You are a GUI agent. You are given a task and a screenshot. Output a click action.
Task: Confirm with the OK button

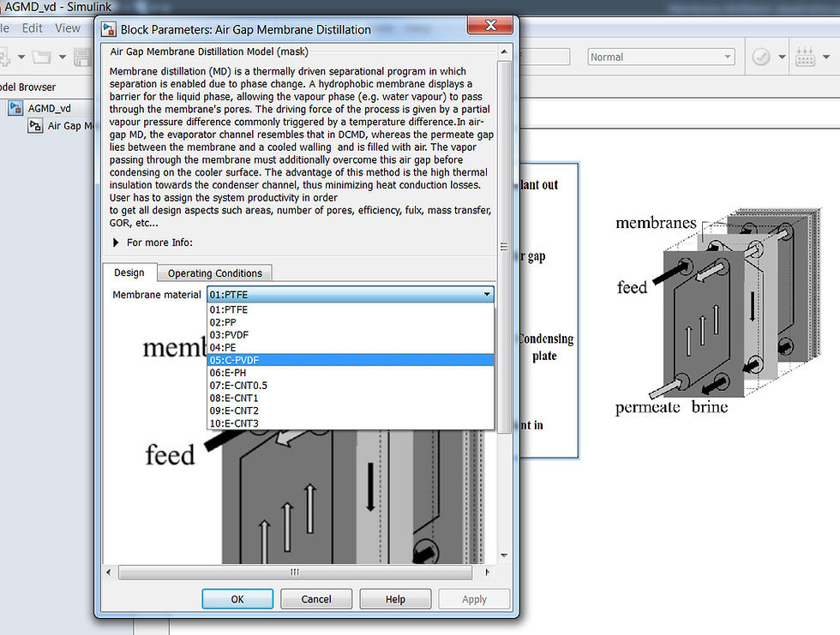[x=237, y=599]
